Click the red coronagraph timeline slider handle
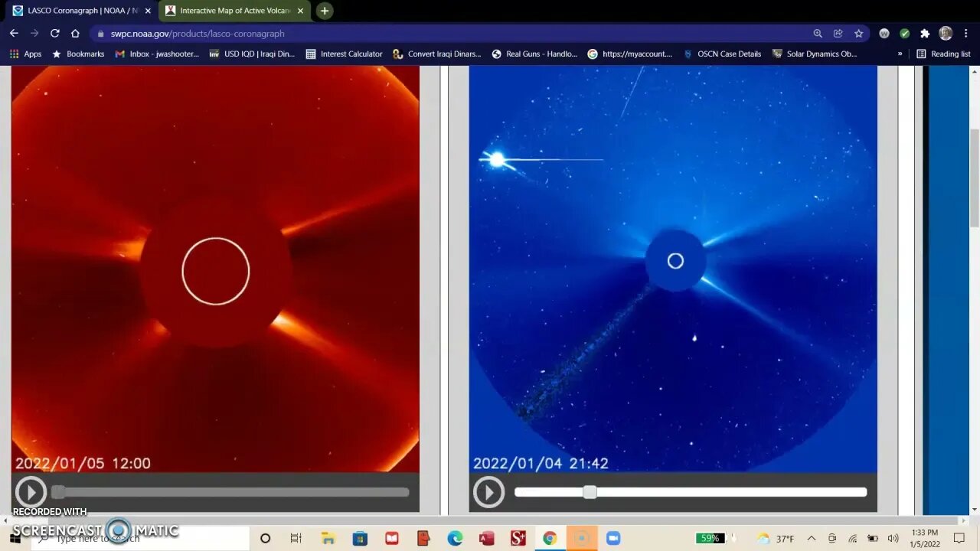Viewport: 980px width, 551px height. 58,492
